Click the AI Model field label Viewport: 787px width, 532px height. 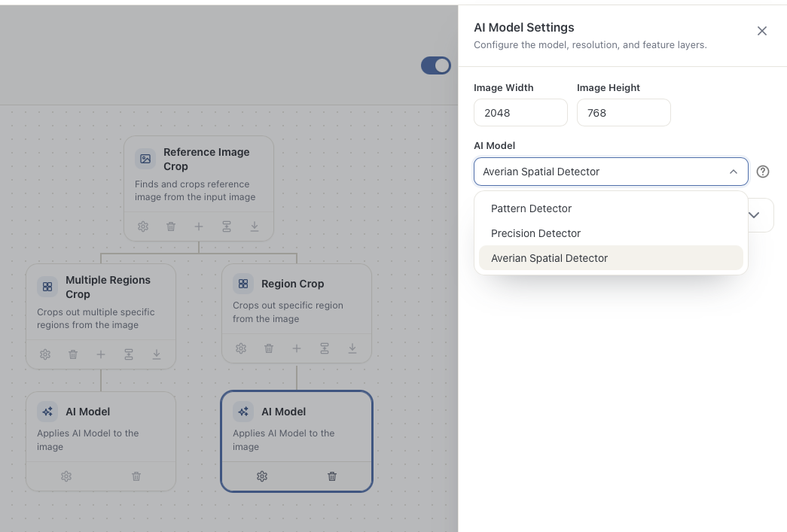coord(494,145)
